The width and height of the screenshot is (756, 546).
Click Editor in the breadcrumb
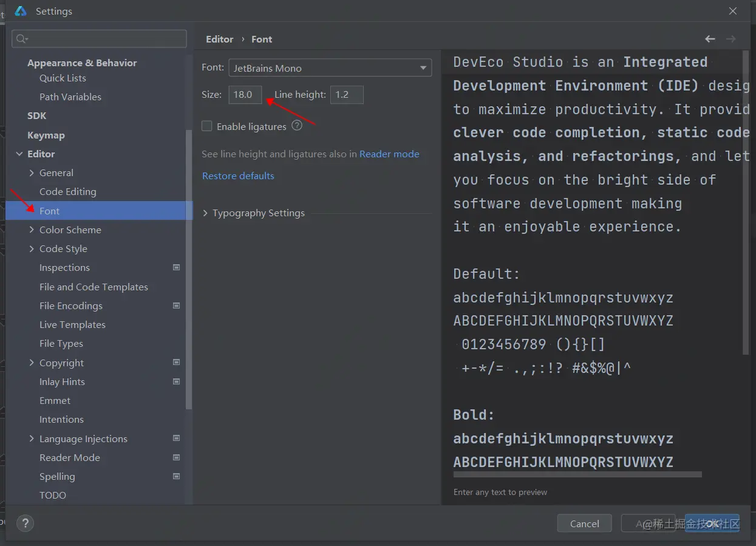point(219,39)
